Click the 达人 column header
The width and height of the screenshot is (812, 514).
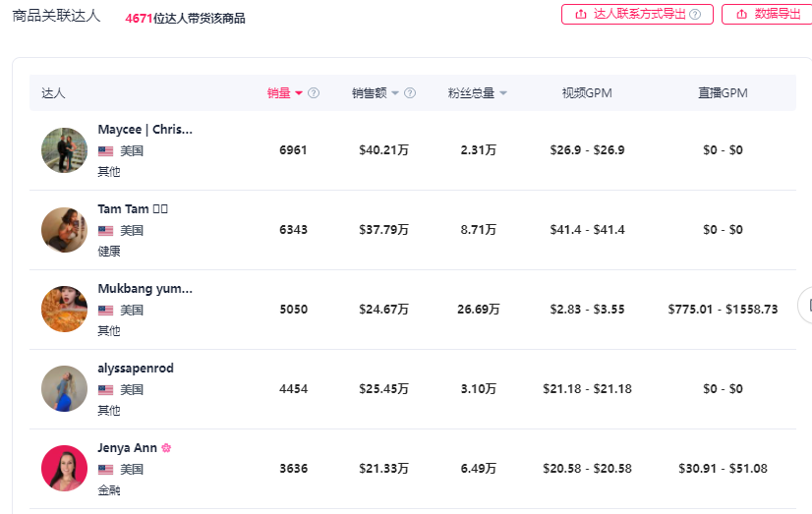(53, 93)
